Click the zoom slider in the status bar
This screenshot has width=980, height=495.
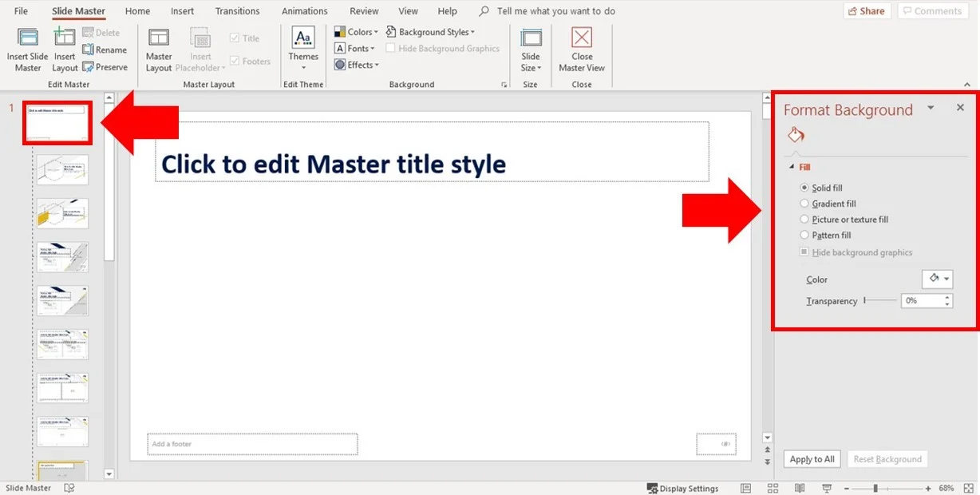coord(888,488)
